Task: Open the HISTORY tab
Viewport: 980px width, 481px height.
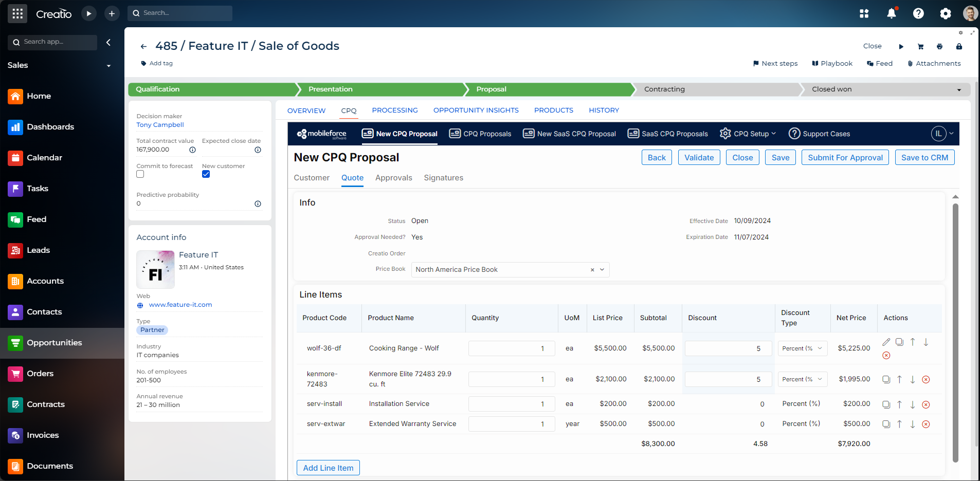Action: pyautogui.click(x=604, y=110)
